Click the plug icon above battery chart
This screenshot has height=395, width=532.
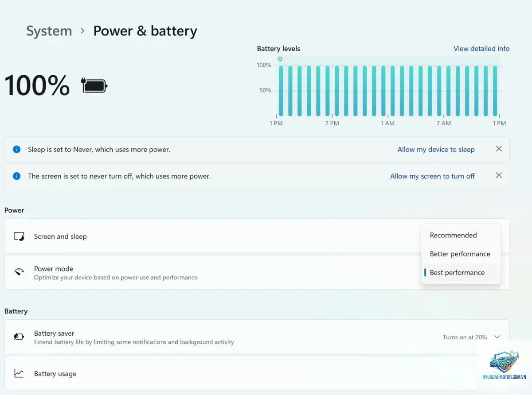280,59
